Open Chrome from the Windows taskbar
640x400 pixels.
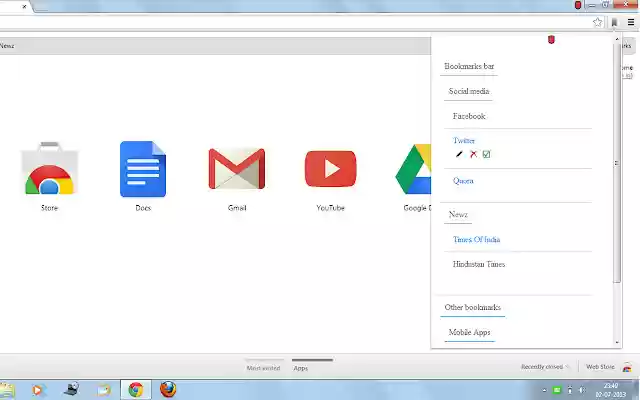point(136,389)
